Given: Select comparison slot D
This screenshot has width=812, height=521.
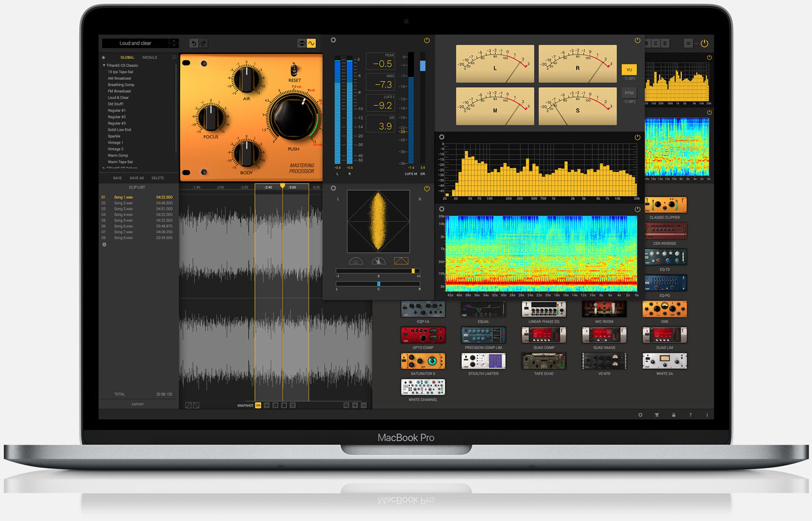Looking at the screenshot, I should click(665, 44).
